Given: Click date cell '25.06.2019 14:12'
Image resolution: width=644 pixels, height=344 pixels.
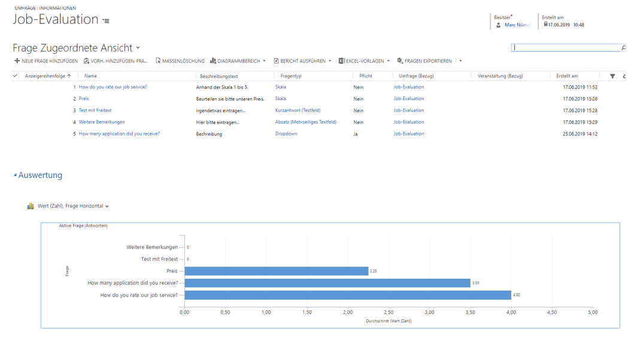Looking at the screenshot, I should [580, 134].
